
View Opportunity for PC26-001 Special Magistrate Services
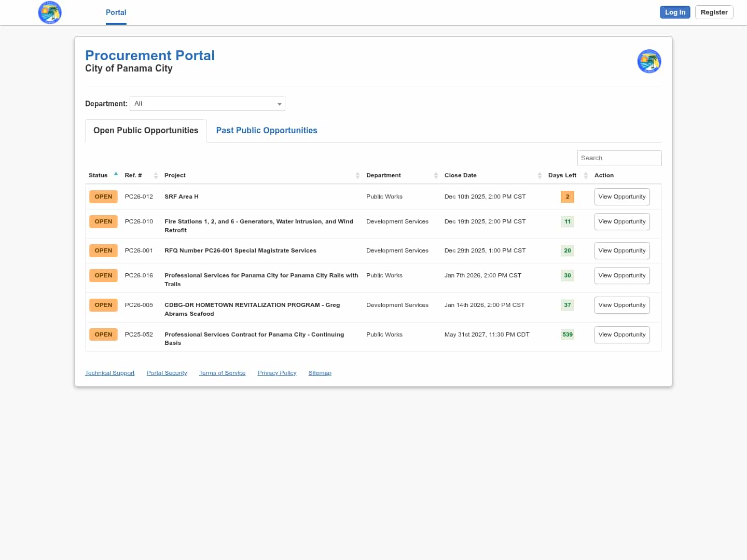621,251
